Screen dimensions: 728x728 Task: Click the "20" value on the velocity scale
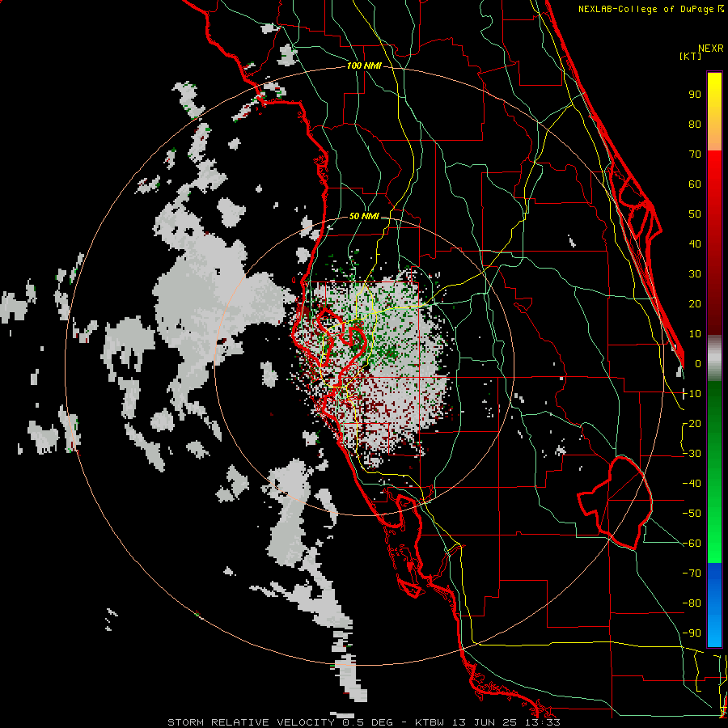[695, 303]
